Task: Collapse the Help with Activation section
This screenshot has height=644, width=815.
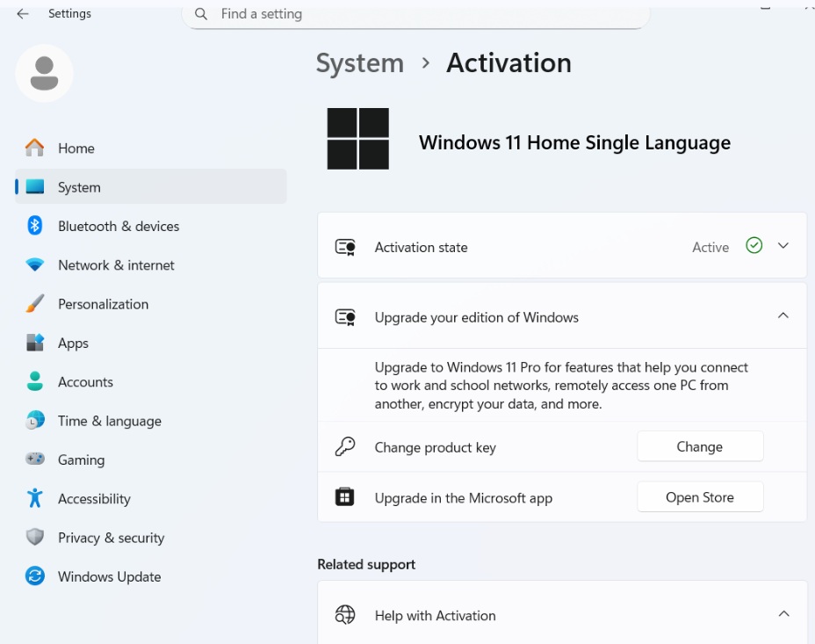Action: pos(783,614)
